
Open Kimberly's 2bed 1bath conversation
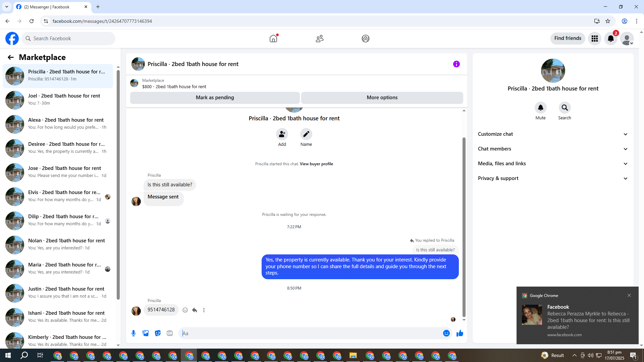(58, 339)
